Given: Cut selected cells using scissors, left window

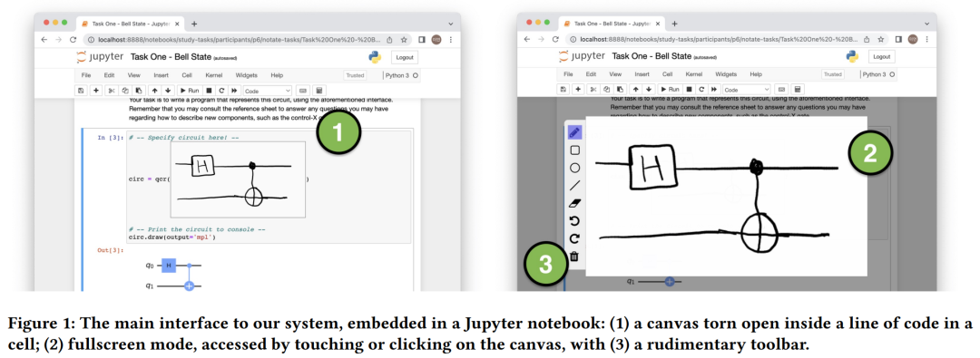Looking at the screenshot, I should coord(111,91).
